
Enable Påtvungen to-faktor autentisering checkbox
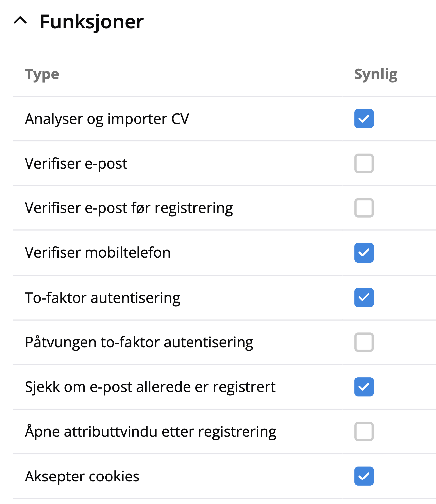(364, 342)
